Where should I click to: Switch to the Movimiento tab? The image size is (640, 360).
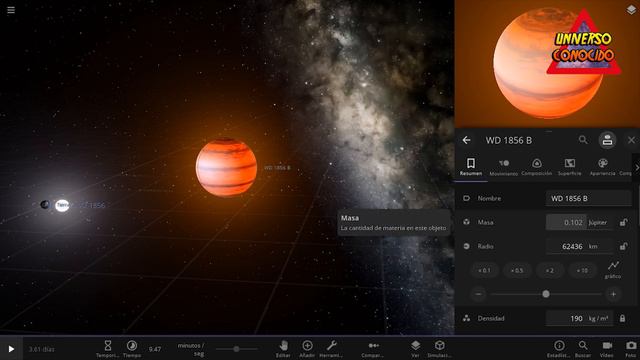pyautogui.click(x=504, y=167)
